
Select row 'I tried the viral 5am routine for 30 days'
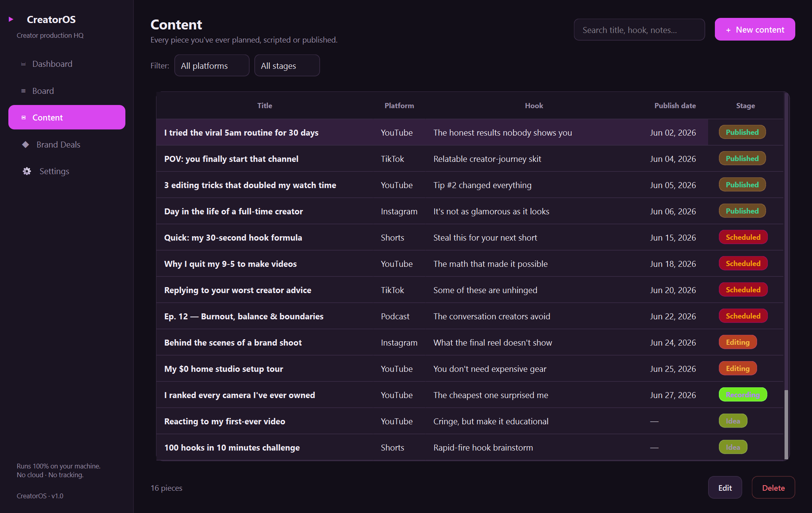[x=470, y=132]
